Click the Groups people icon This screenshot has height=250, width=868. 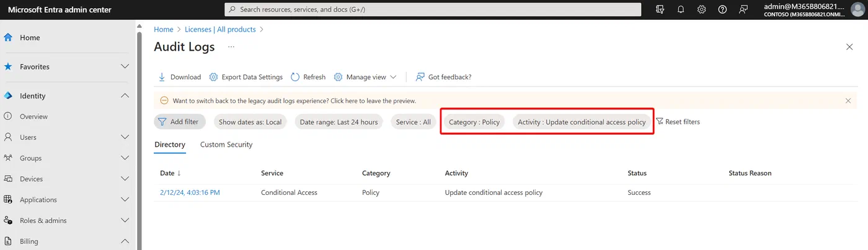pos(8,158)
